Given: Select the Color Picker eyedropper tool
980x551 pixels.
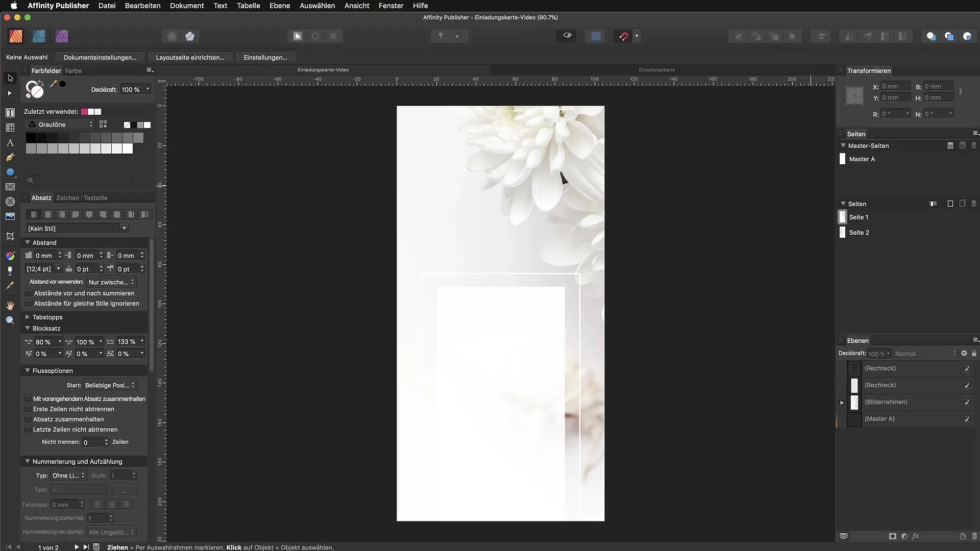Looking at the screenshot, I should (10, 286).
